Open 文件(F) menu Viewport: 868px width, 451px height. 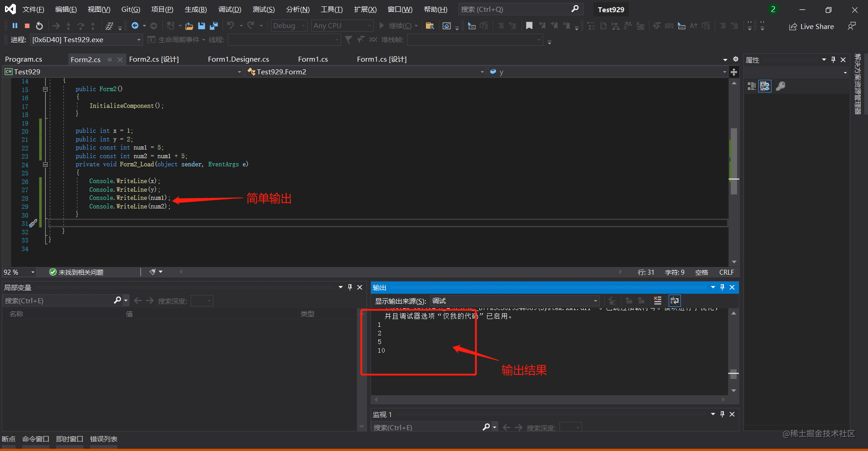(34, 10)
